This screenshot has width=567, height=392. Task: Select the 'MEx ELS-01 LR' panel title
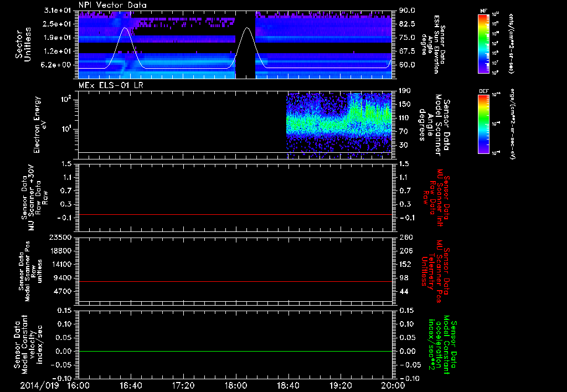111,85
